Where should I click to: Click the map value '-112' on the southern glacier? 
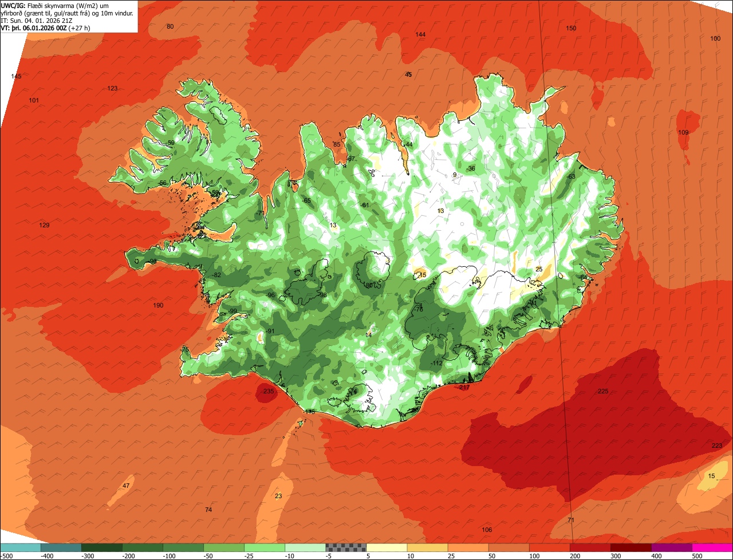pos(437,364)
